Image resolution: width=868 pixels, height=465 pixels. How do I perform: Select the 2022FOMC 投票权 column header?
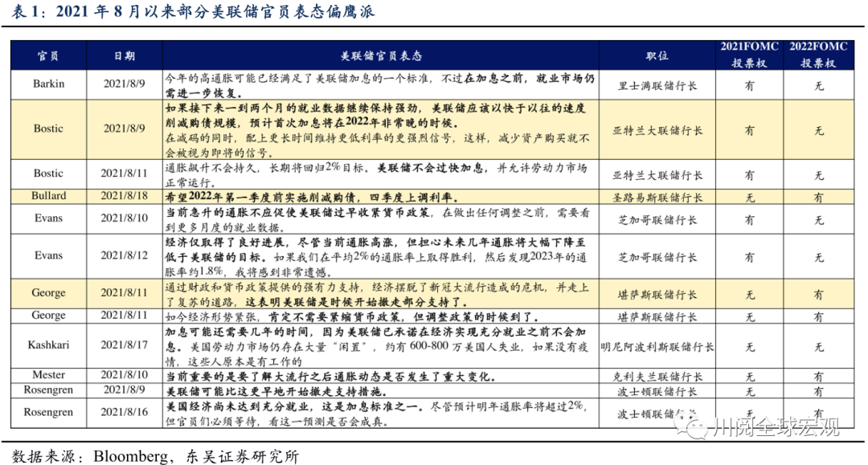pos(819,55)
